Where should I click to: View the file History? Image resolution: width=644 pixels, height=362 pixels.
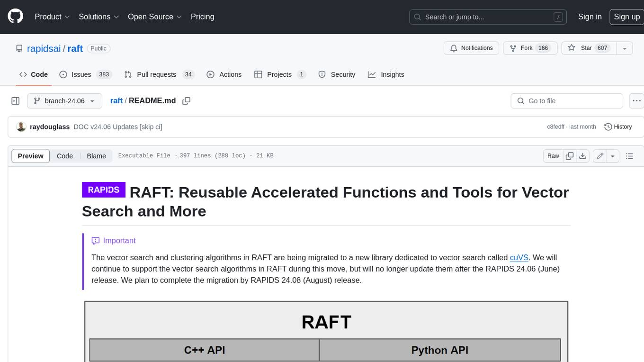coord(618,127)
